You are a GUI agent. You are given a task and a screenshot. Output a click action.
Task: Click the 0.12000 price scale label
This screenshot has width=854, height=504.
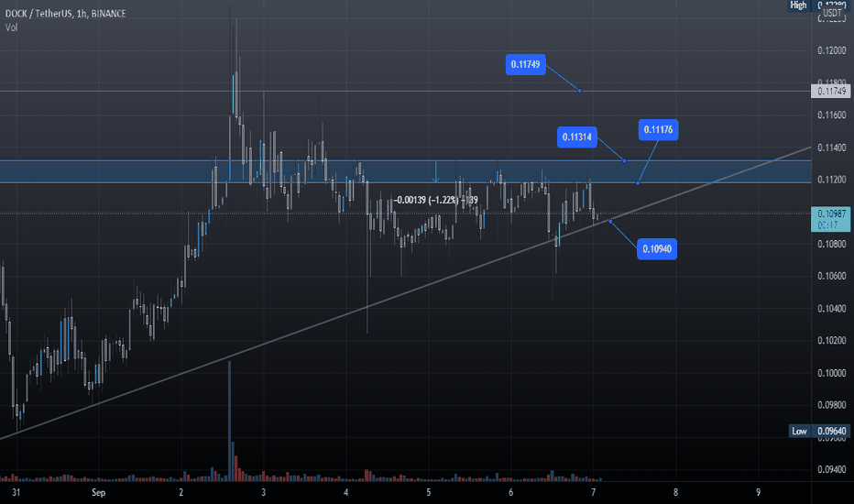[832, 50]
